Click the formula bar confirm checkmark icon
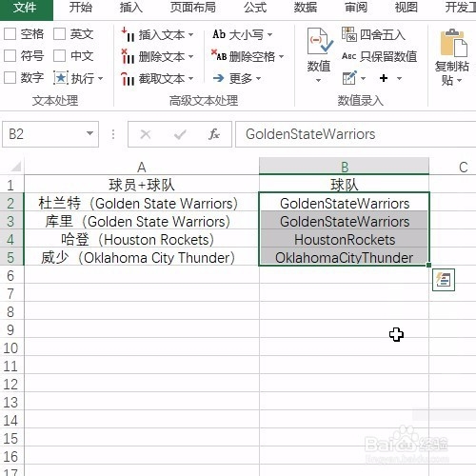This screenshot has height=476, width=476. point(180,134)
